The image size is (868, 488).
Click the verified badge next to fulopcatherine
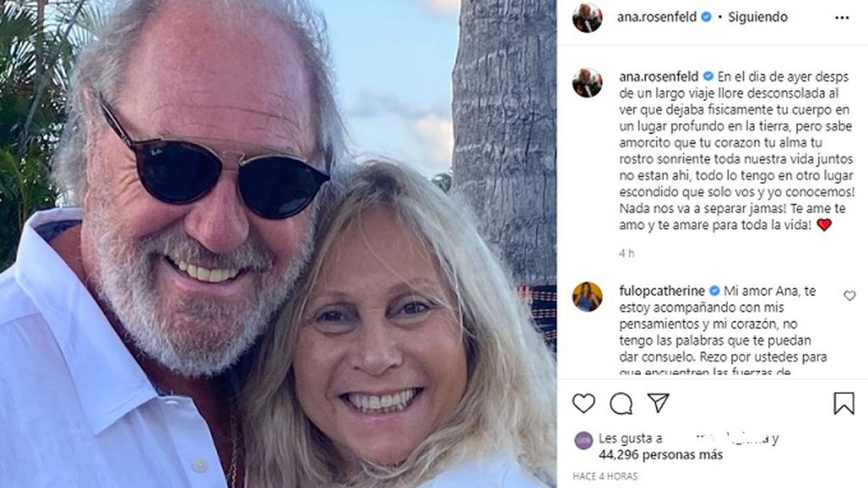point(714,291)
